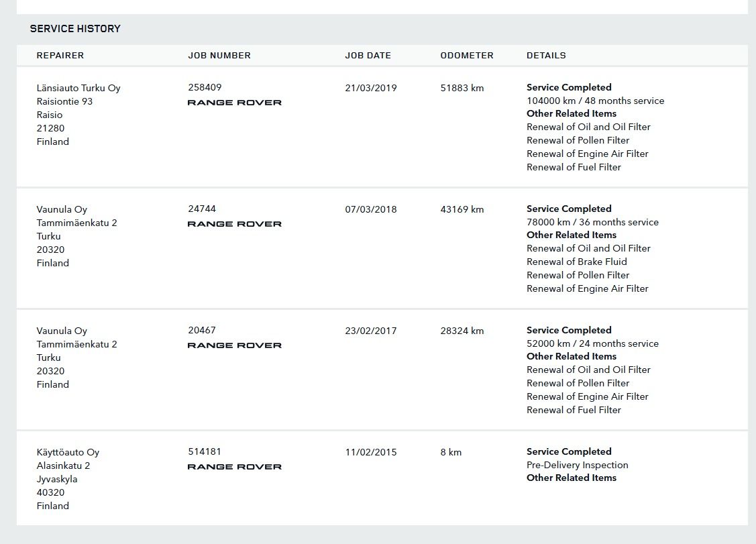Viewport: 756px width, 544px height.
Task: Click odometer reading 28324 km
Action: (x=462, y=331)
